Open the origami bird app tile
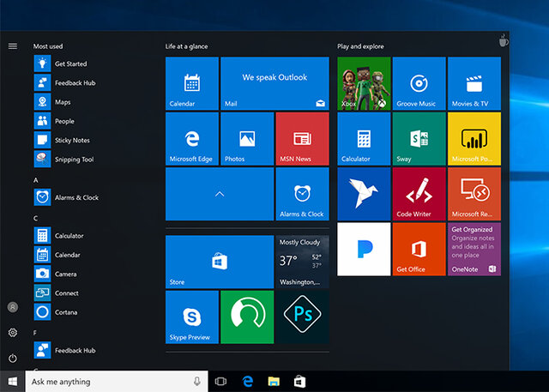The image size is (549, 392). point(364,194)
